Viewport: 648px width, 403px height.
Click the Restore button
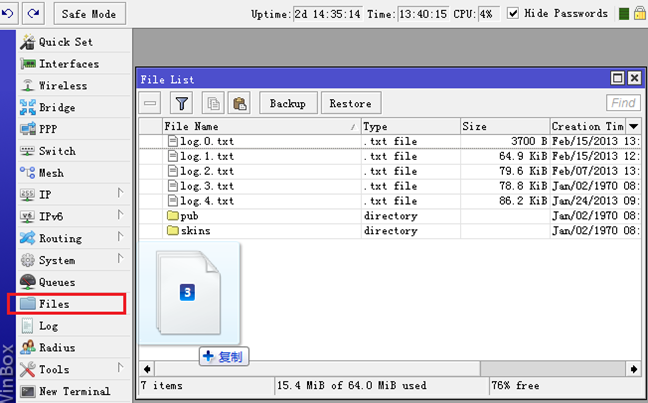pyautogui.click(x=350, y=103)
